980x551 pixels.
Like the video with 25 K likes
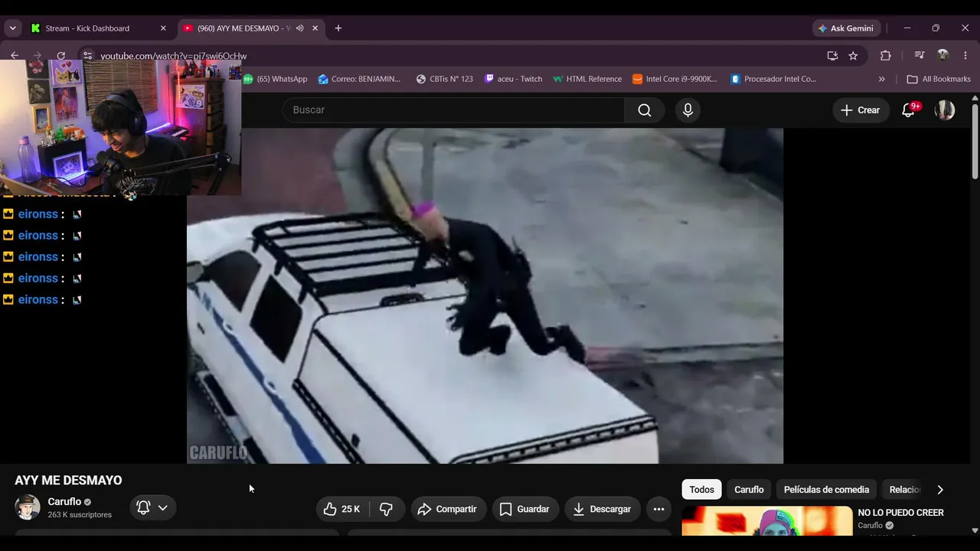pos(342,509)
